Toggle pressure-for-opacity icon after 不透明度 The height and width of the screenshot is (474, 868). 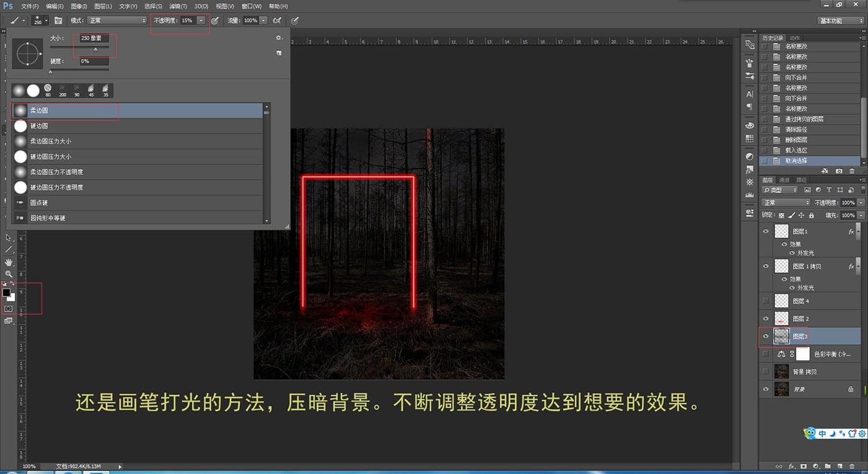click(x=215, y=20)
